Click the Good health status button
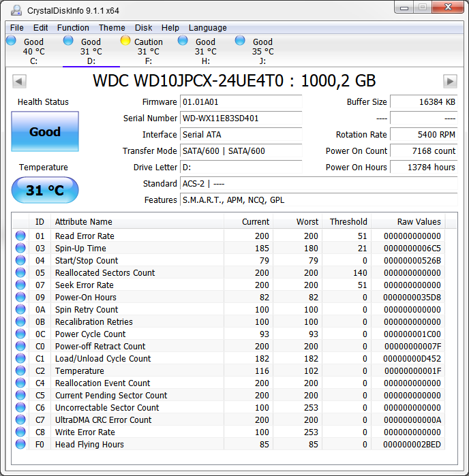This screenshot has height=476, width=469. tap(45, 131)
